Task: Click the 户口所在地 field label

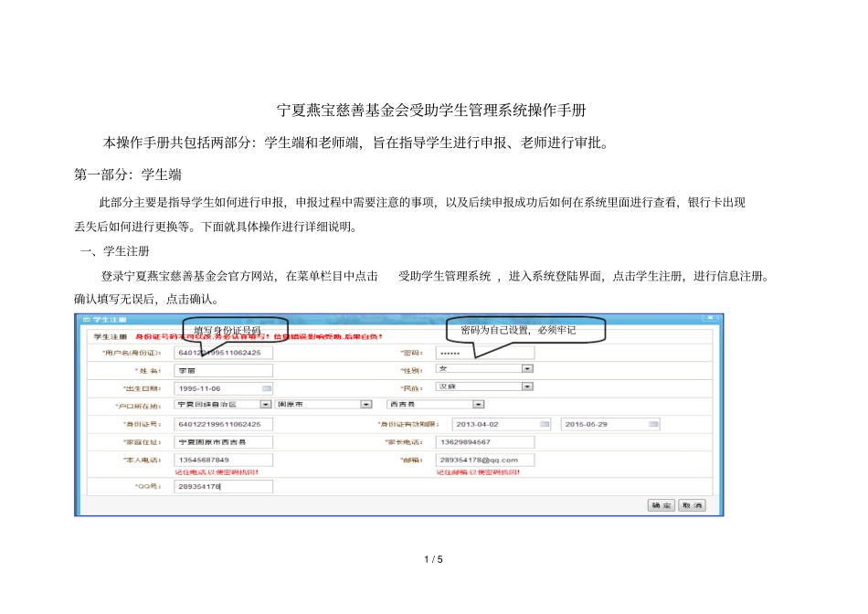Action: pos(138,407)
